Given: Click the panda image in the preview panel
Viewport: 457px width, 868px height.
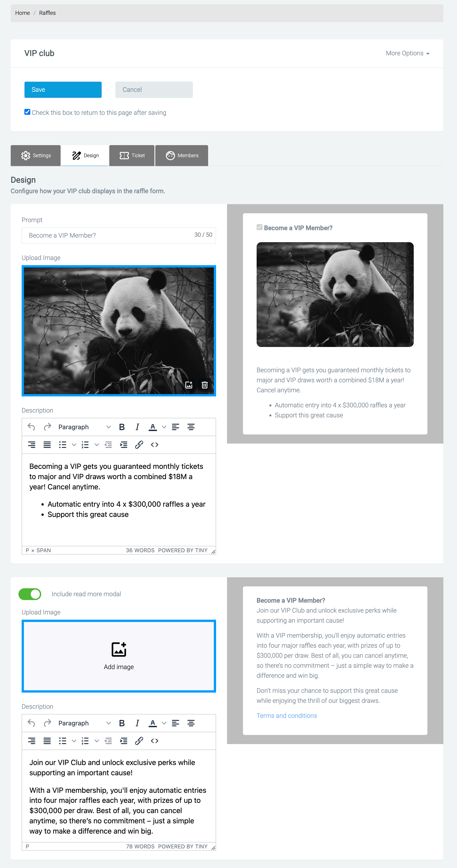Looking at the screenshot, I should (x=335, y=295).
